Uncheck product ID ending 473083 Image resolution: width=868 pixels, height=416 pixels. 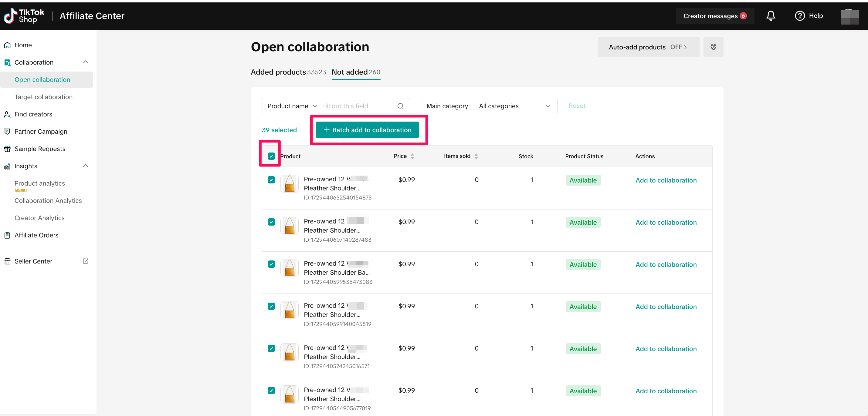click(271, 264)
